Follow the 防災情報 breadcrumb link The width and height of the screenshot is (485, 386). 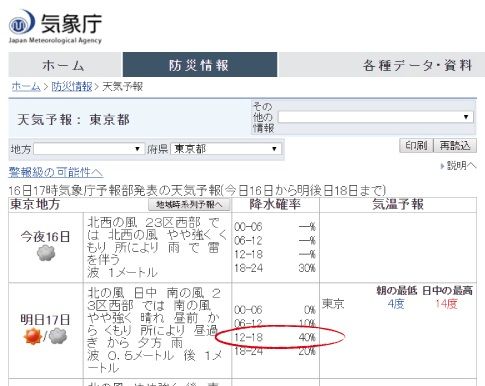pyautogui.click(x=72, y=87)
